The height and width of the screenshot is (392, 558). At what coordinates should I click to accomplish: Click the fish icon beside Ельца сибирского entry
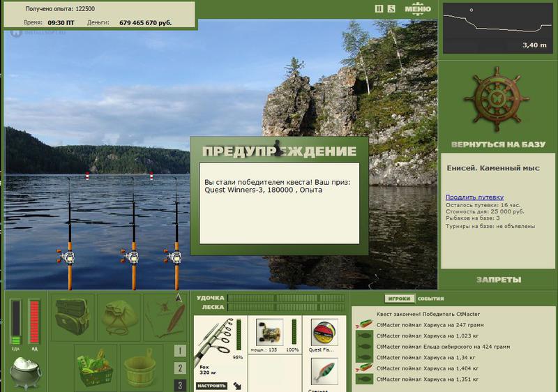[364, 347]
